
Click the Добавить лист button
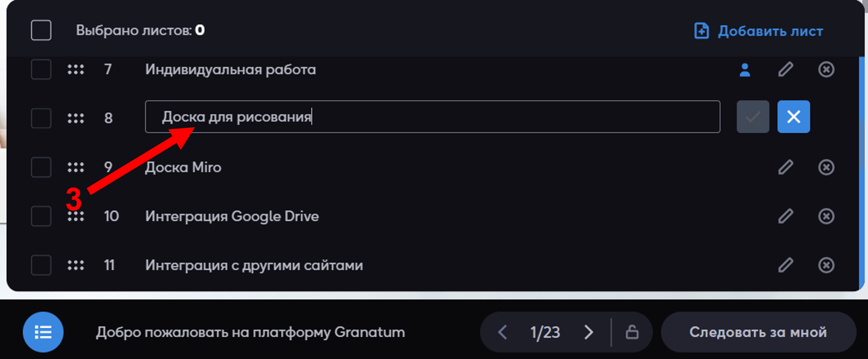pyautogui.click(x=759, y=31)
